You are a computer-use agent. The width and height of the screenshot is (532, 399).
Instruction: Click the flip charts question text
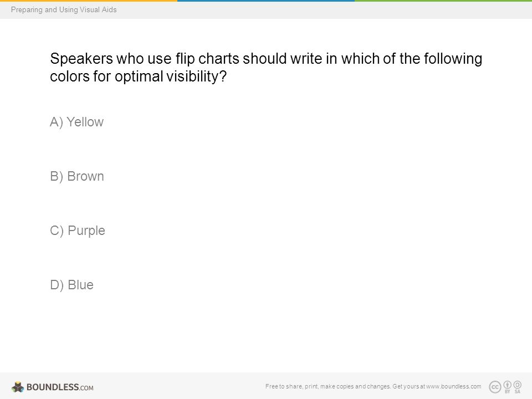point(266,68)
